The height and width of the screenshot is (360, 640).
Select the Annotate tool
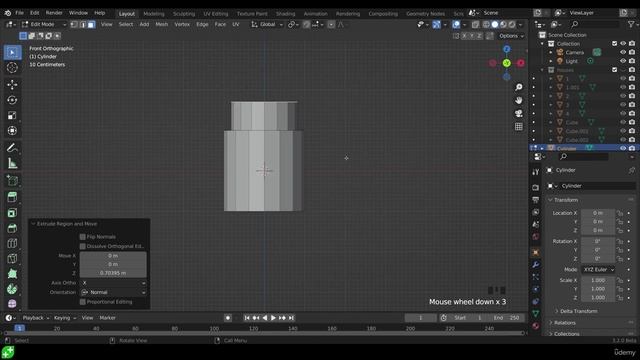12,148
